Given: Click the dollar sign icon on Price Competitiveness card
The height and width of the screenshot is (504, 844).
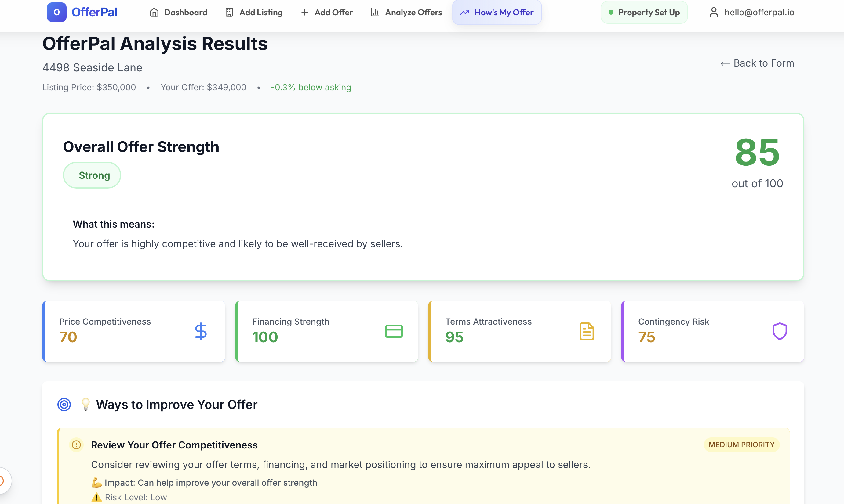Looking at the screenshot, I should (201, 331).
